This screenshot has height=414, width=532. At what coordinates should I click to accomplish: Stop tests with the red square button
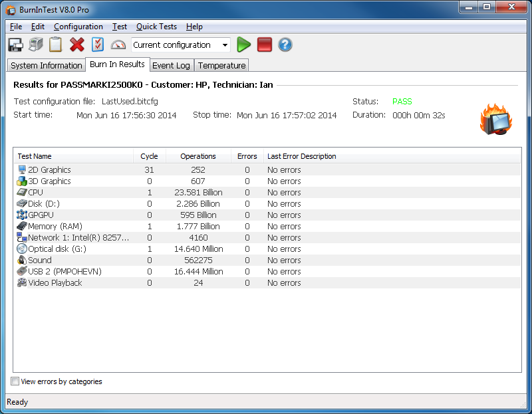265,45
